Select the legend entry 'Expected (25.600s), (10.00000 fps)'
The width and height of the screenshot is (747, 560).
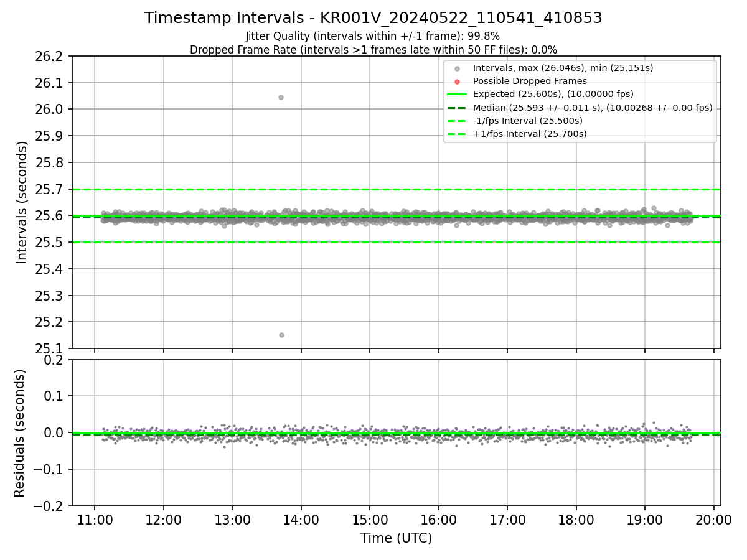tap(553, 94)
